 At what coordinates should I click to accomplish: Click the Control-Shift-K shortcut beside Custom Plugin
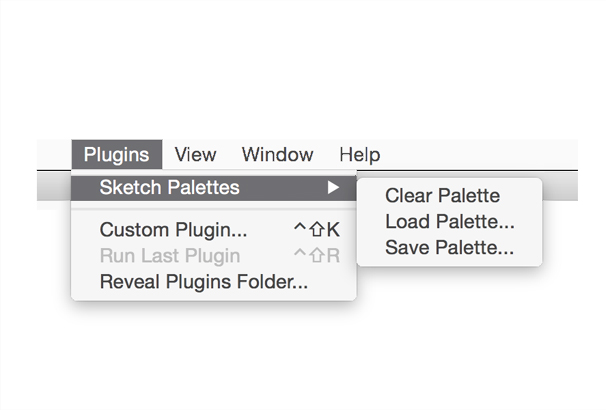(x=317, y=229)
